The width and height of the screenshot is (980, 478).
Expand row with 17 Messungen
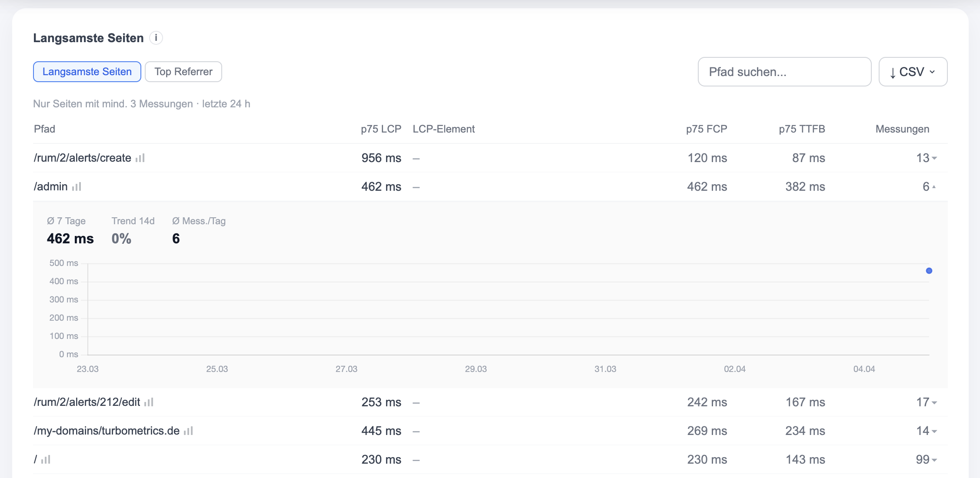pos(934,402)
